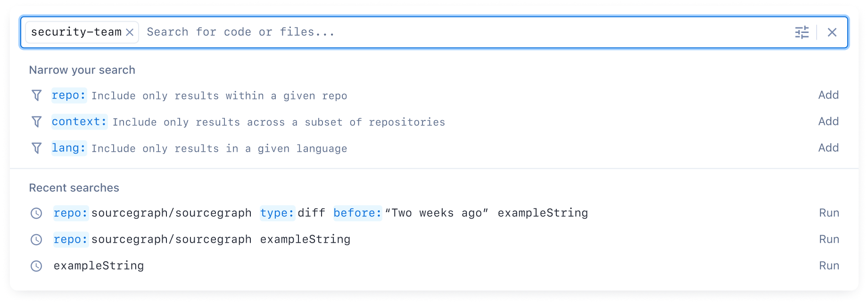Focus the Search for code or files field
This screenshot has height=304, width=868.
(467, 32)
